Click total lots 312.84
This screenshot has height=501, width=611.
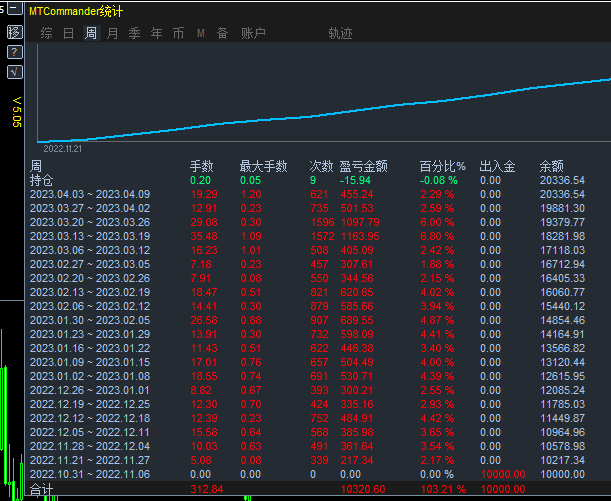(x=207, y=489)
